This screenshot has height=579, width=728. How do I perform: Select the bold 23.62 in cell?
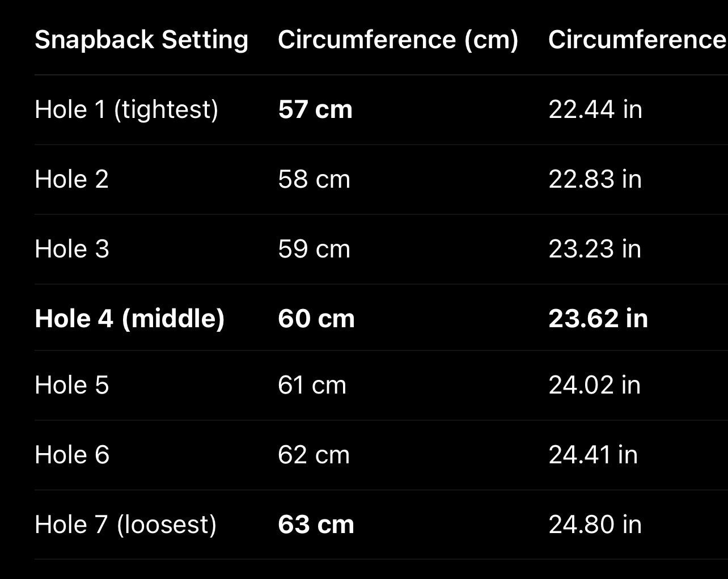(598, 318)
